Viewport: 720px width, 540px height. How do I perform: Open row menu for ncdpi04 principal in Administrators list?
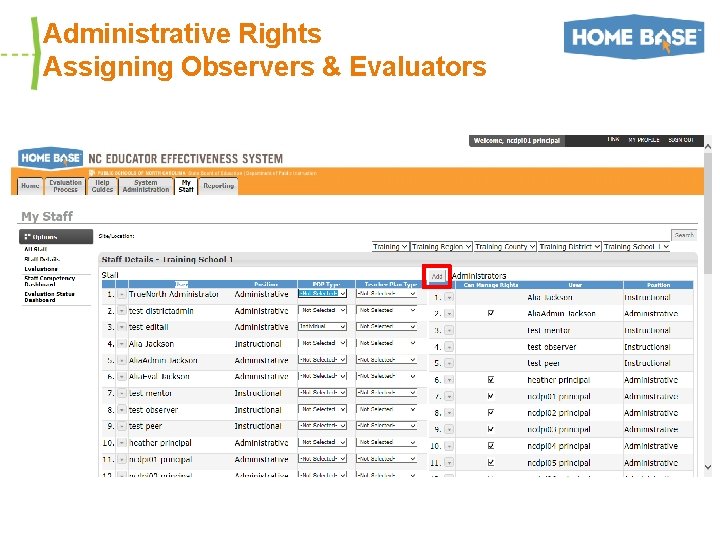pos(449,446)
